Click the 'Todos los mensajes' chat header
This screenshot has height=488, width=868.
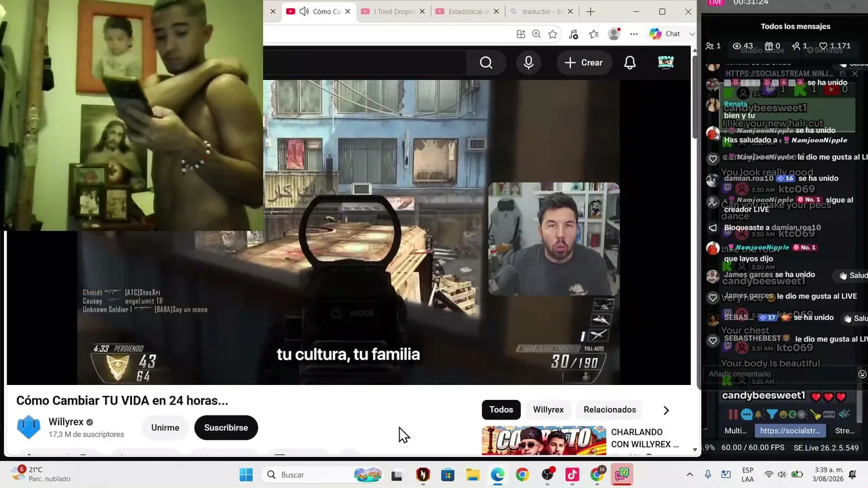coord(795,26)
